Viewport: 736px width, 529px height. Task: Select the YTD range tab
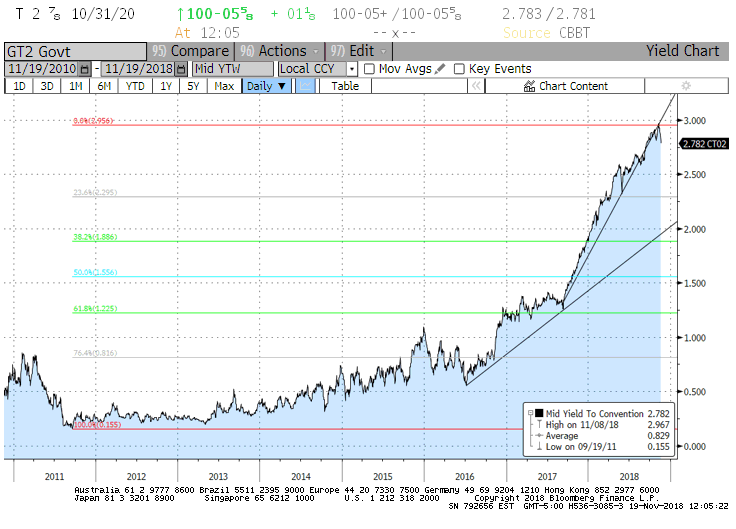point(135,86)
